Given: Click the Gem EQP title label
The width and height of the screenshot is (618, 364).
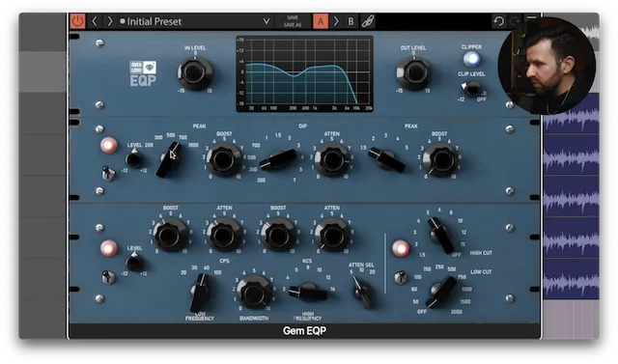Looking at the screenshot, I should (x=304, y=330).
